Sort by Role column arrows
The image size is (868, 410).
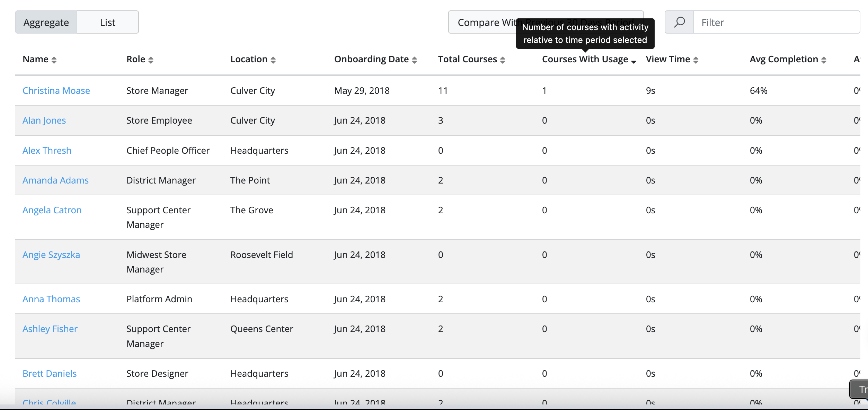point(151,60)
